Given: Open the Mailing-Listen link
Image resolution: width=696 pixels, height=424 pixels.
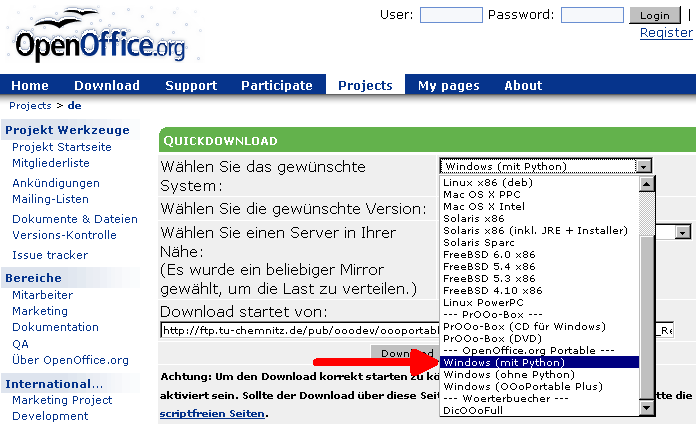Looking at the screenshot, I should (x=50, y=199).
